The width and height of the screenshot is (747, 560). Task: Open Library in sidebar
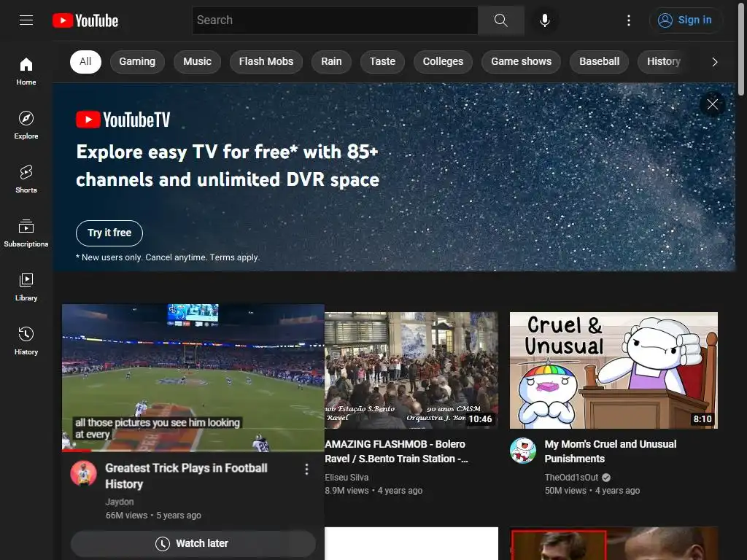(x=26, y=287)
